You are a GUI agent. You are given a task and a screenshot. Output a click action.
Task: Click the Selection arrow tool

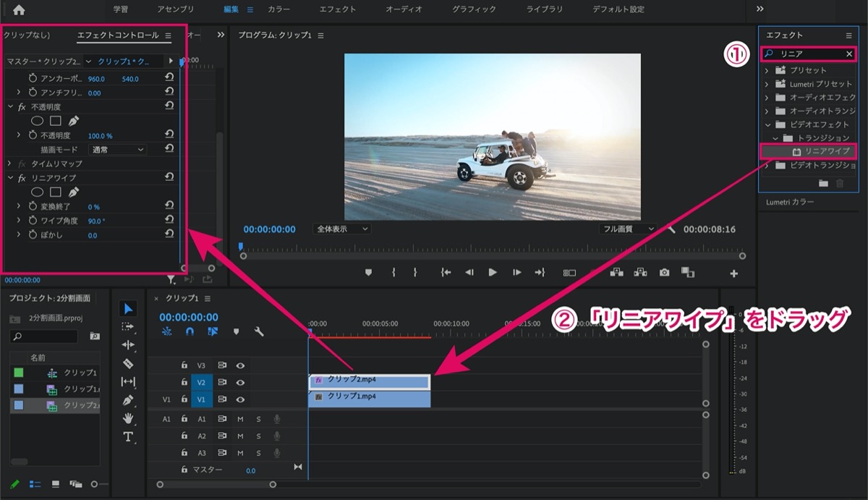(x=128, y=309)
